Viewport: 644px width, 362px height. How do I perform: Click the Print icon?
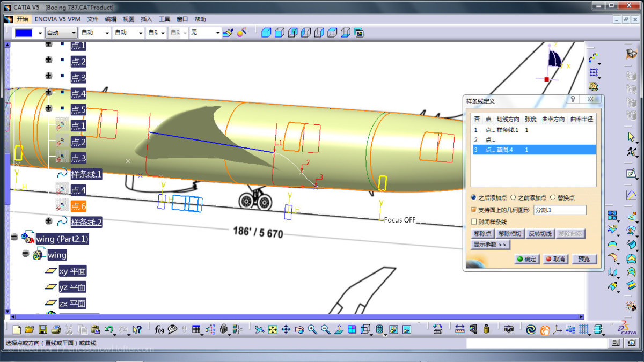(56, 329)
